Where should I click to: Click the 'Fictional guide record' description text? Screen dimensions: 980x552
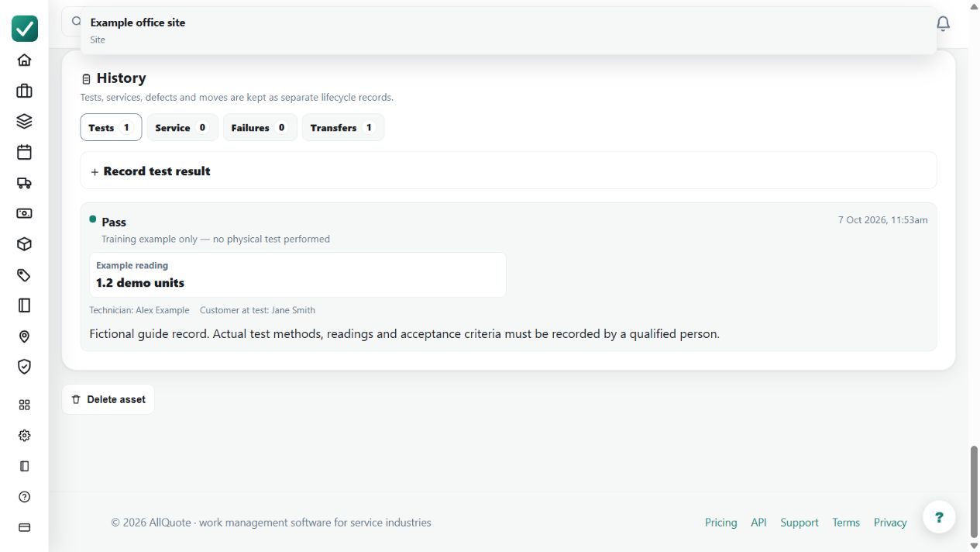(404, 334)
